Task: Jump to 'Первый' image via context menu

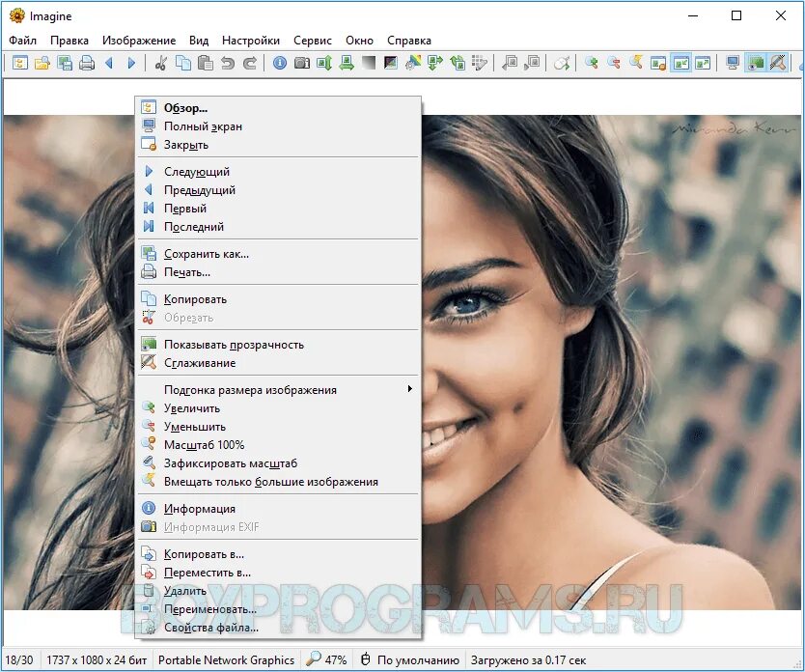Action: pos(278,209)
